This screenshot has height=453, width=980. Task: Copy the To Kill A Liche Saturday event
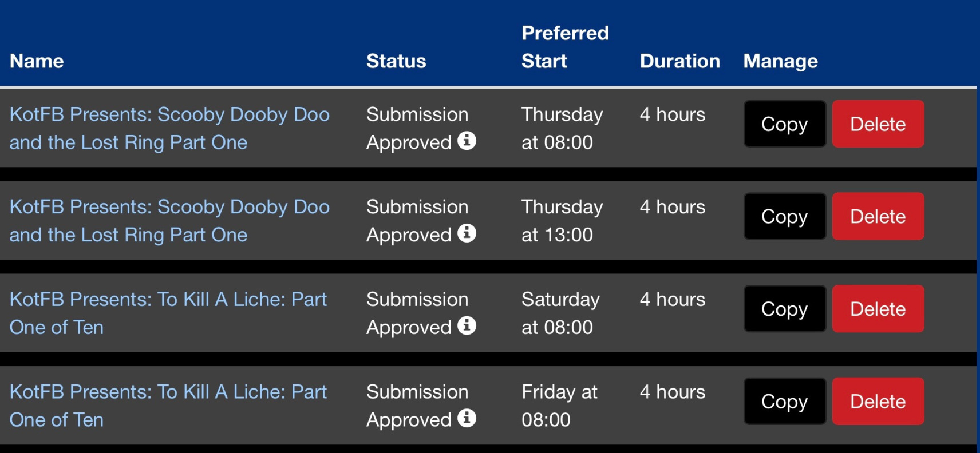(784, 309)
